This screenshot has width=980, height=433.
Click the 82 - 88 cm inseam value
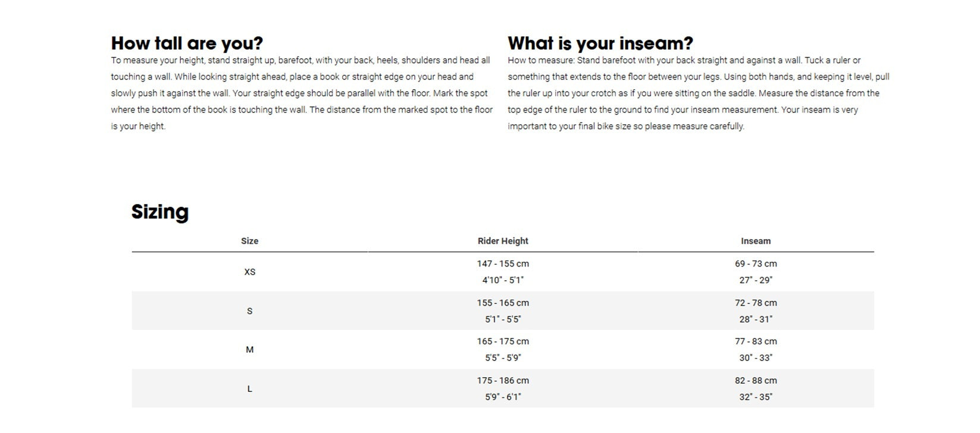(756, 381)
